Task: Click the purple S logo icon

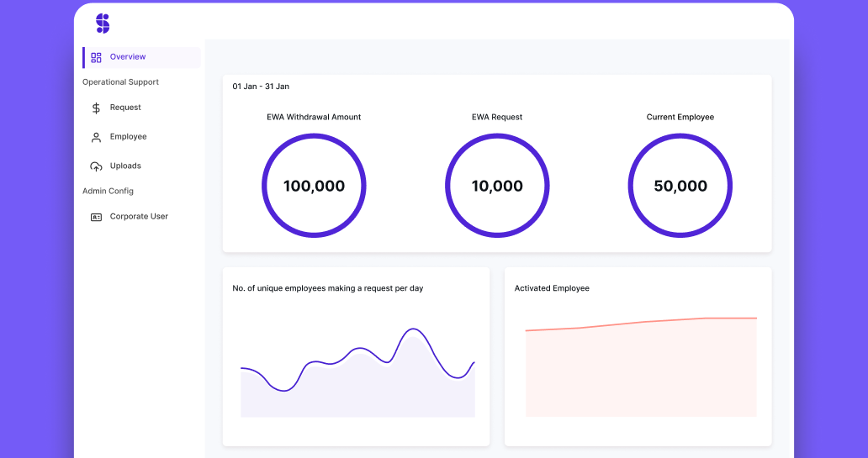Action: [103, 24]
